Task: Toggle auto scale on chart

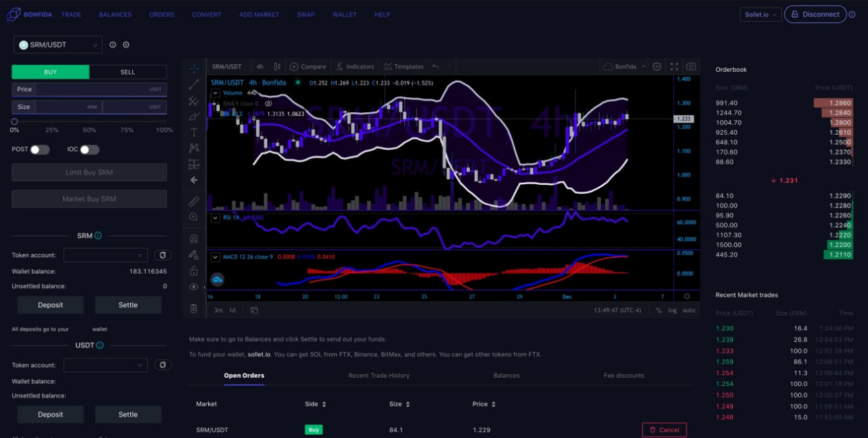Action: 689,310
